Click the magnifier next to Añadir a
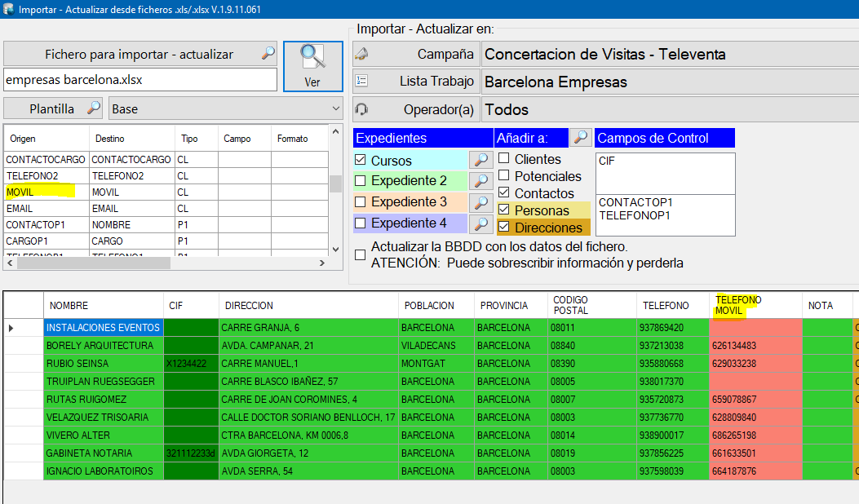The height and width of the screenshot is (504, 859). [x=581, y=138]
